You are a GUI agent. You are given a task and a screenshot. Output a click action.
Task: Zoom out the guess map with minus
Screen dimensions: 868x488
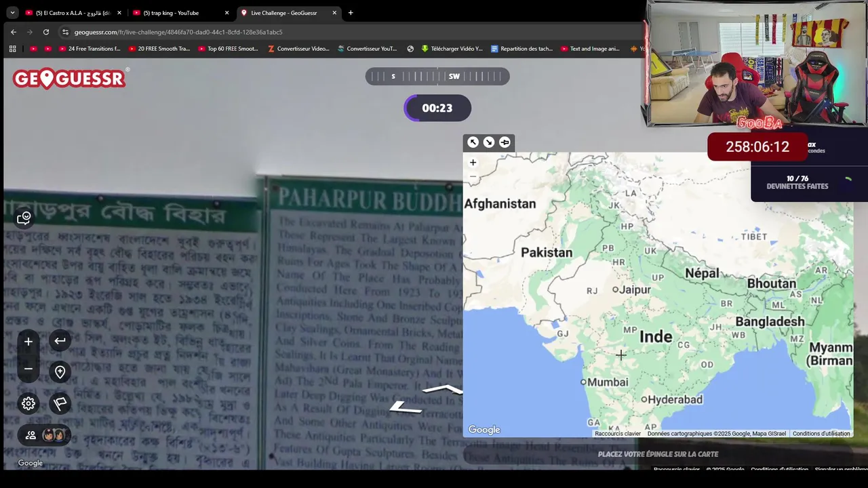tap(473, 177)
